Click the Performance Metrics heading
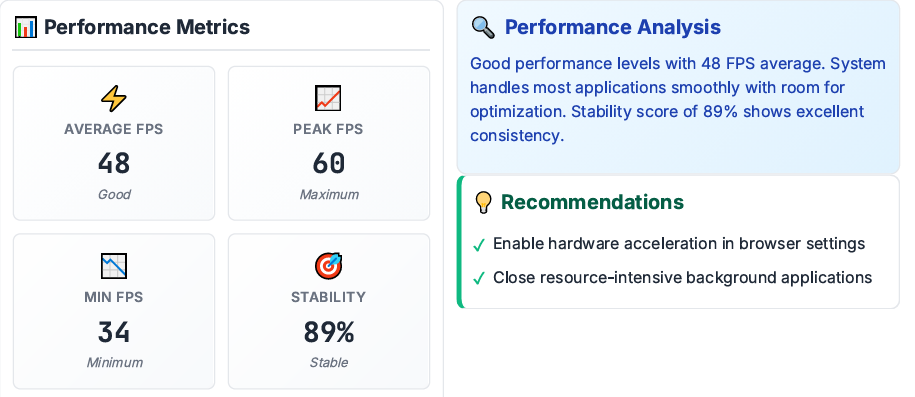Screen dimensions: 915x397 click(x=147, y=27)
